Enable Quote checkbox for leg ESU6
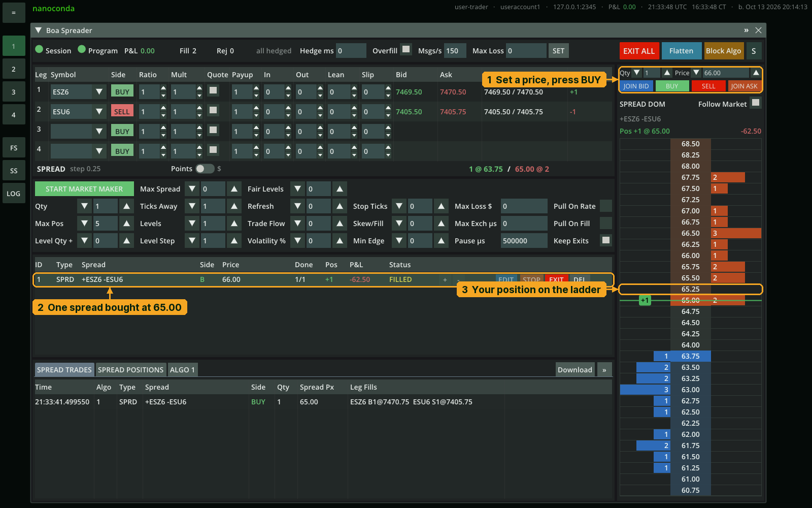This screenshot has height=508, width=812. tap(214, 110)
